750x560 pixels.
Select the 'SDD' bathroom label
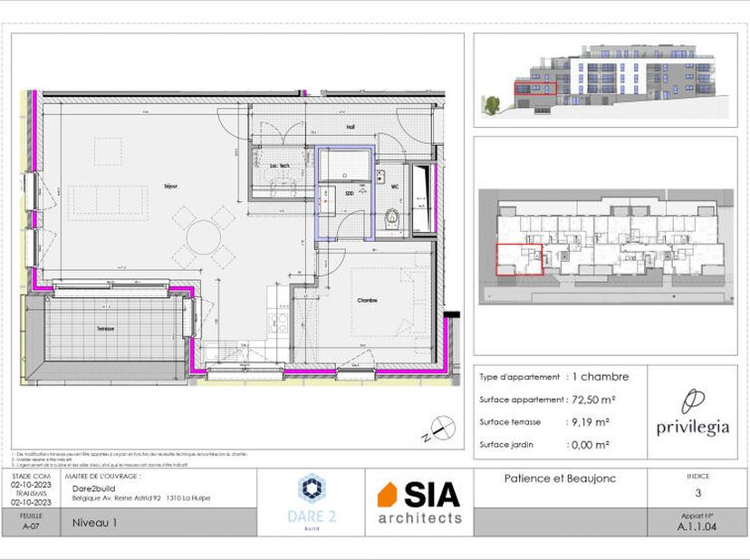point(349,193)
